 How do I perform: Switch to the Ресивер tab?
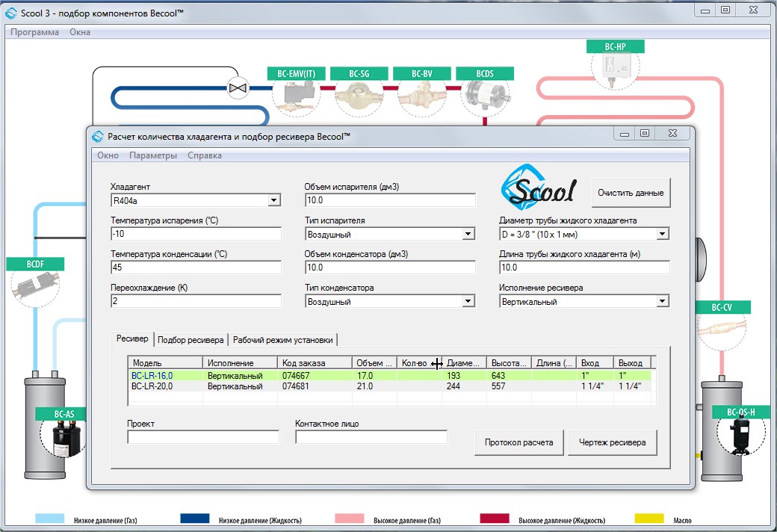point(132,338)
